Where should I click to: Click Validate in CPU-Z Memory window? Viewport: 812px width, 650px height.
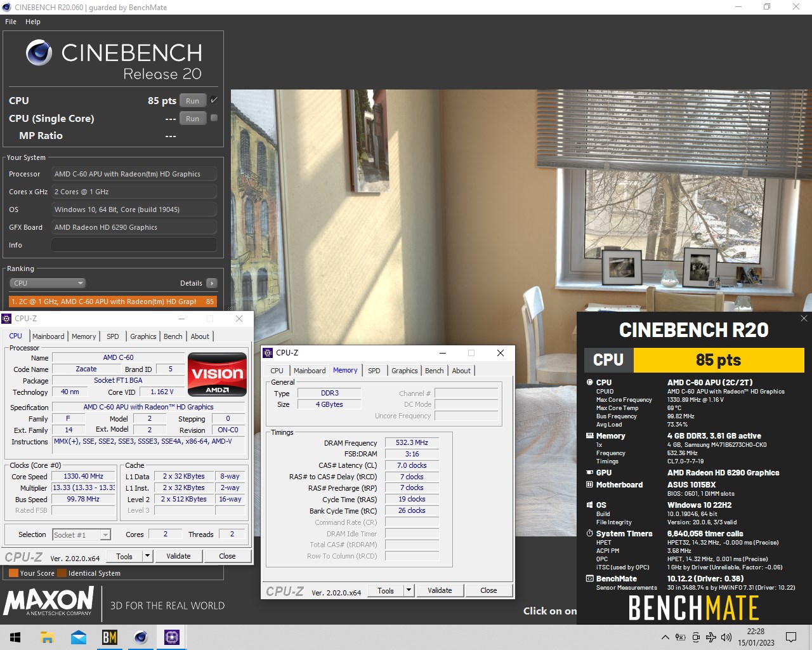pos(440,590)
